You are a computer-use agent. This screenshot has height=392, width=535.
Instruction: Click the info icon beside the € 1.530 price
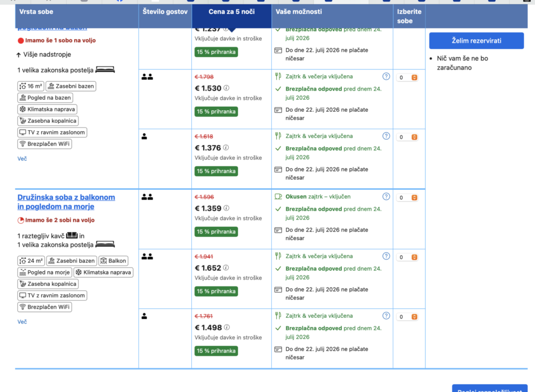(x=226, y=88)
